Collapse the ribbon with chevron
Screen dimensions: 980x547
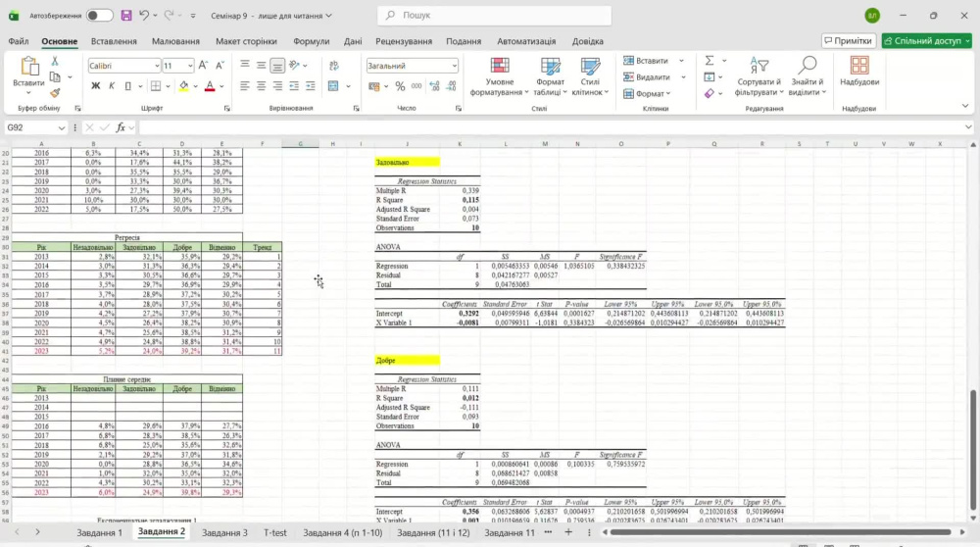click(965, 106)
